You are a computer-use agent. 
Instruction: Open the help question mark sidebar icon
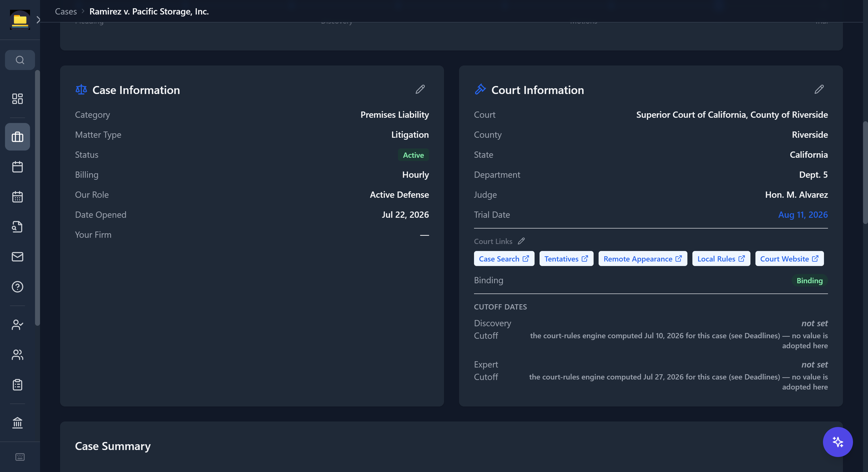(18, 286)
